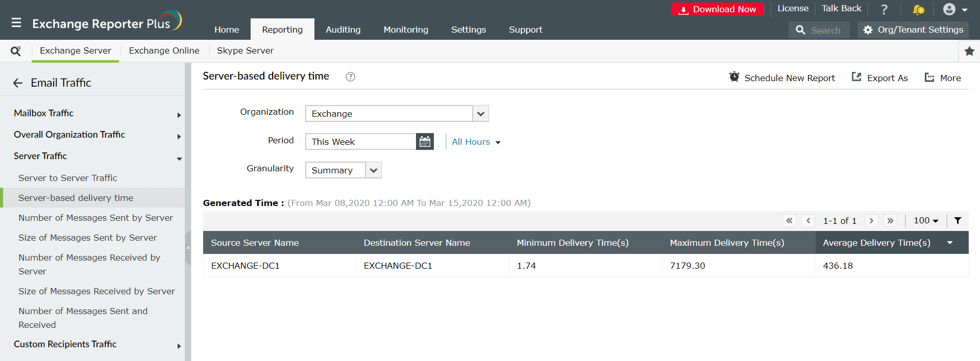Switch to the Home tab

tap(227, 30)
